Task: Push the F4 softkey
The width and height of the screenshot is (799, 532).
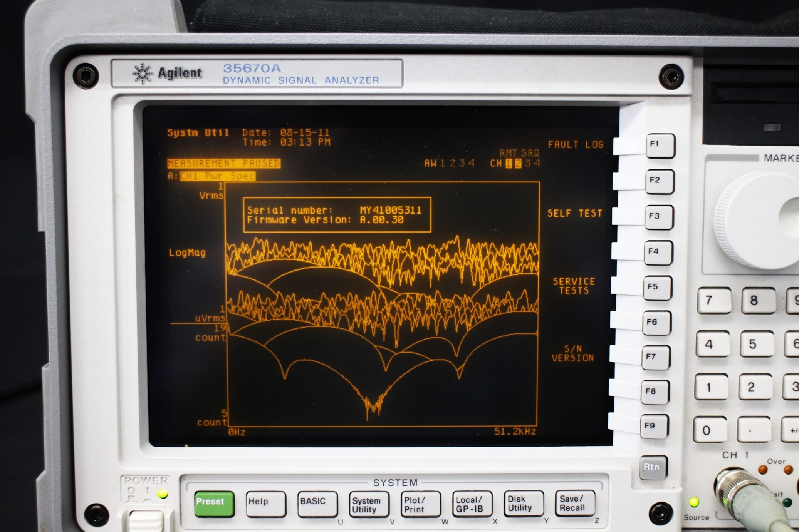Action: click(x=658, y=253)
